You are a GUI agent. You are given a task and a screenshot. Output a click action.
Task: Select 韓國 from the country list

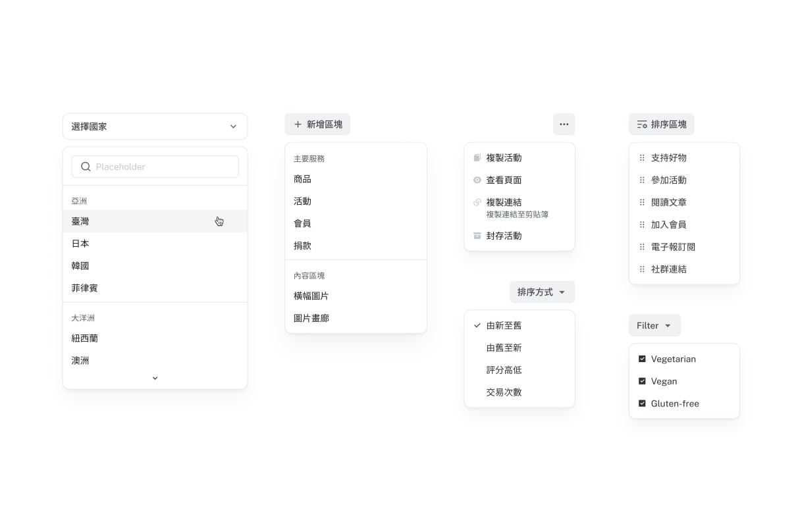[155, 266]
